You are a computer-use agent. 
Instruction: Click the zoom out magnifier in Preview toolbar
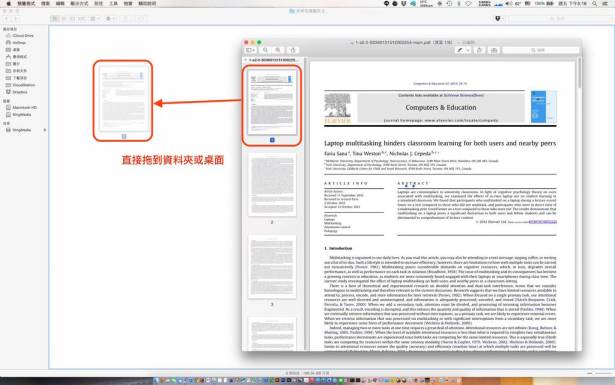266,50
